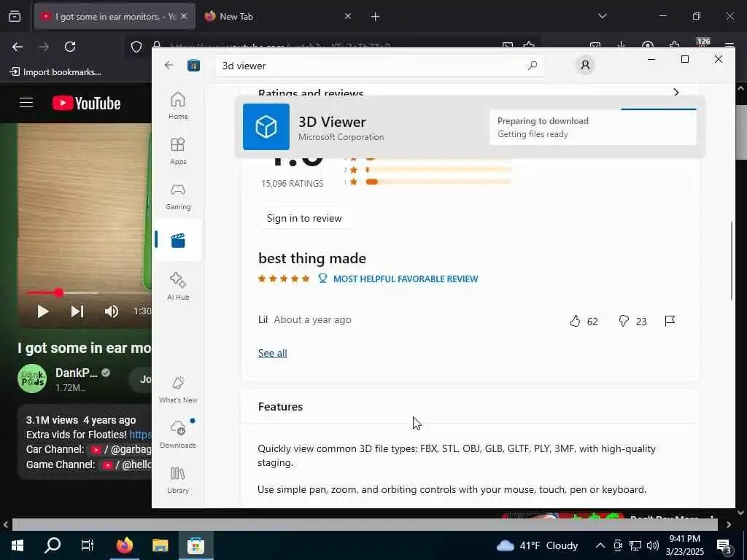Image resolution: width=747 pixels, height=560 pixels.
Task: Skip to next YouTube video
Action: click(77, 311)
